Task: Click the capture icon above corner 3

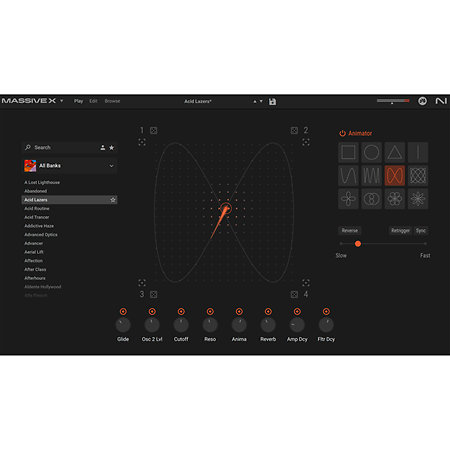Action: click(142, 283)
